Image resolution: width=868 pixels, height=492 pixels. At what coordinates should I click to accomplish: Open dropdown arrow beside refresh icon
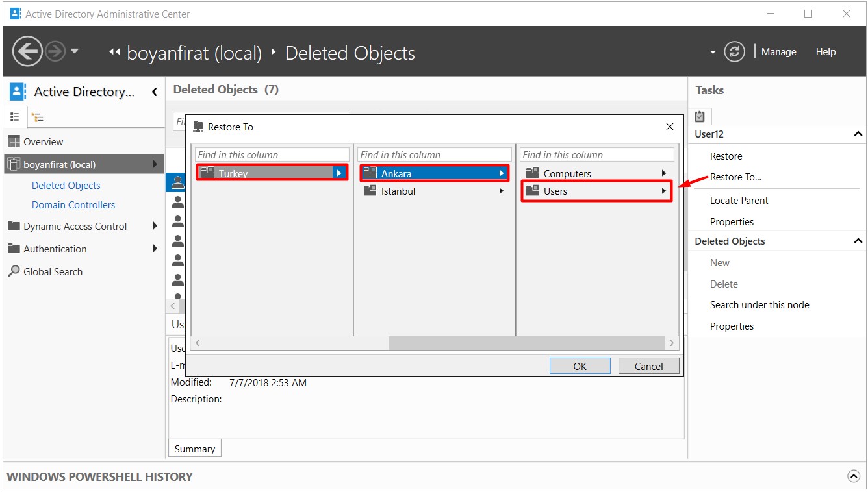pos(713,53)
